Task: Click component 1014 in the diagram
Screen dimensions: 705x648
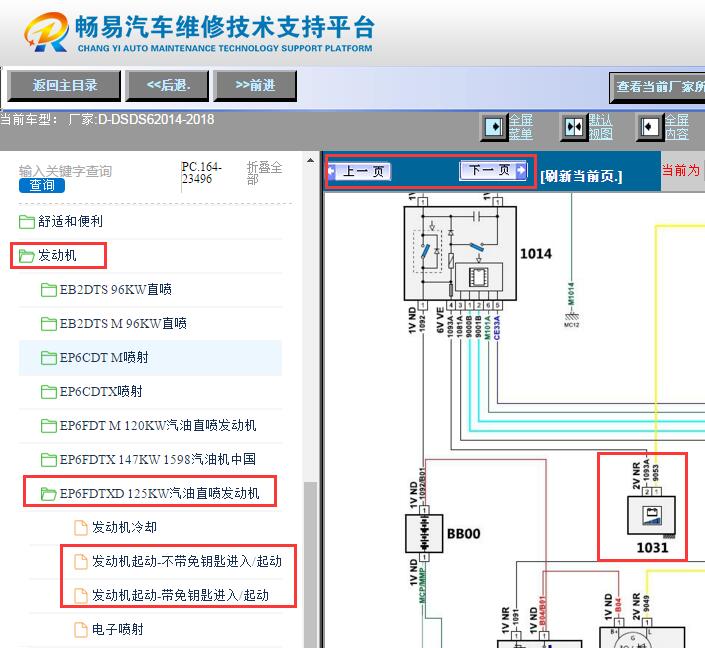Action: coord(460,253)
